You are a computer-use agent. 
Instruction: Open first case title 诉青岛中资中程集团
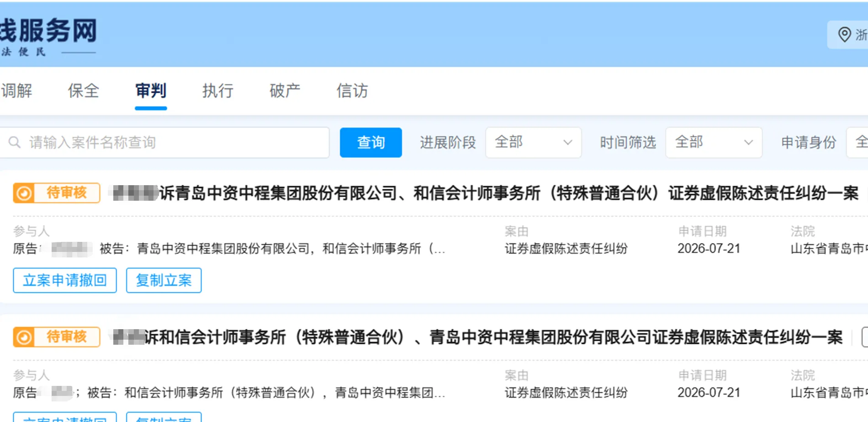485,193
